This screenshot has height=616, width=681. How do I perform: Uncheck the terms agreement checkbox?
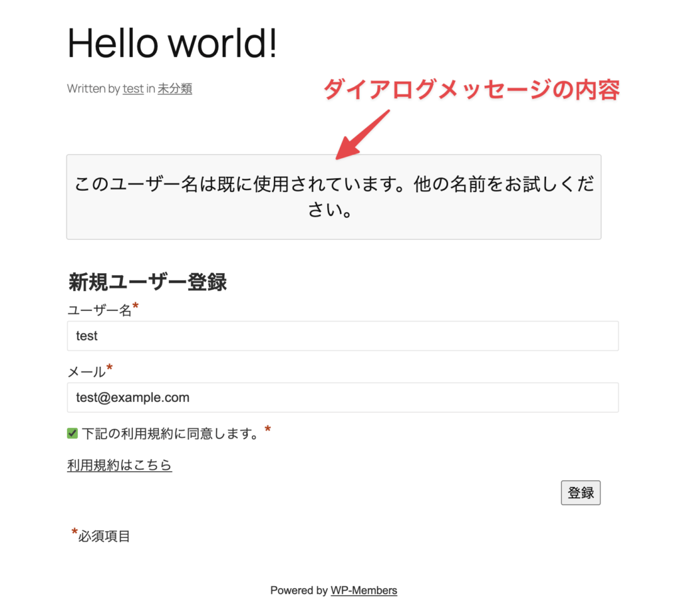pos(72,433)
